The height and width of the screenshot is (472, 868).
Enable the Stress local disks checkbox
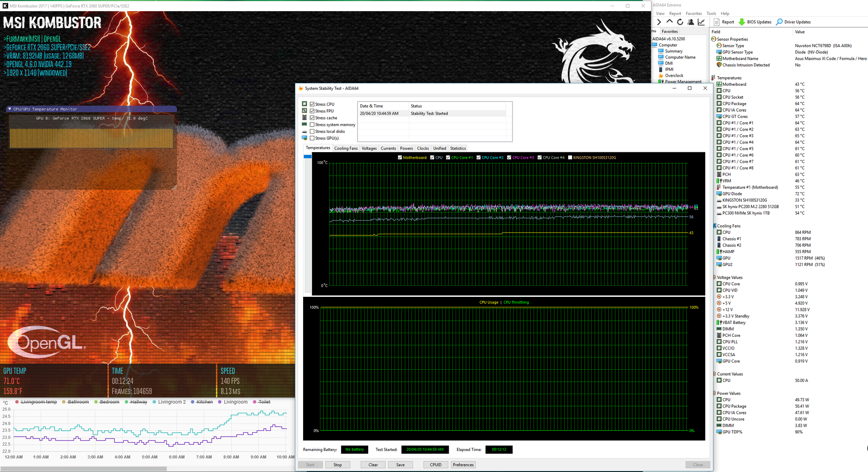(312, 132)
